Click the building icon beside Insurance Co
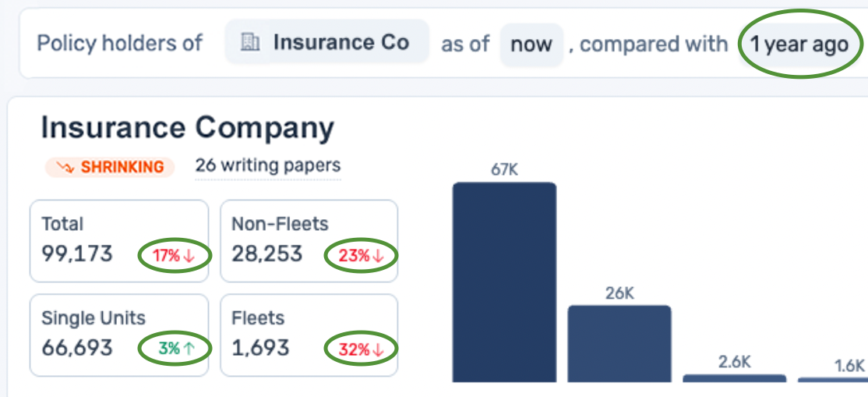 [x=250, y=42]
